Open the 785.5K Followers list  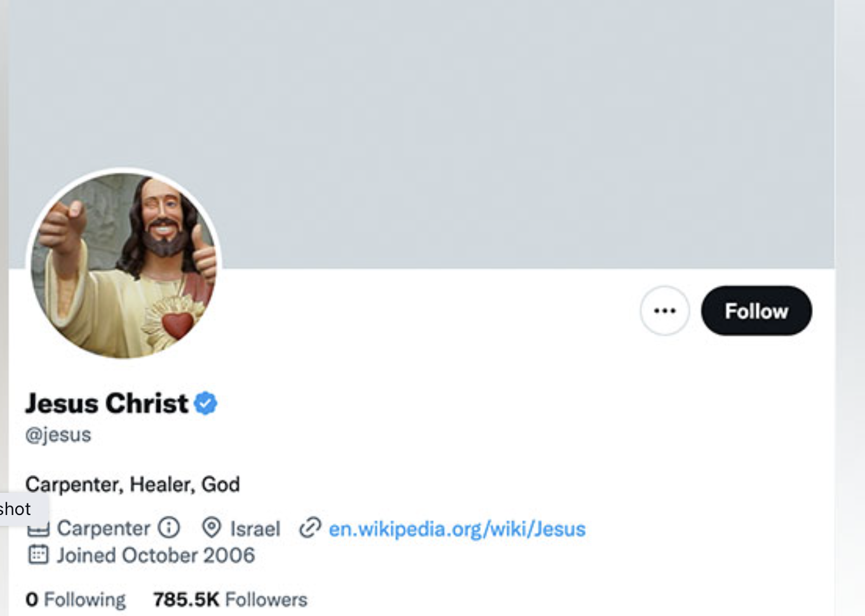[x=230, y=599]
